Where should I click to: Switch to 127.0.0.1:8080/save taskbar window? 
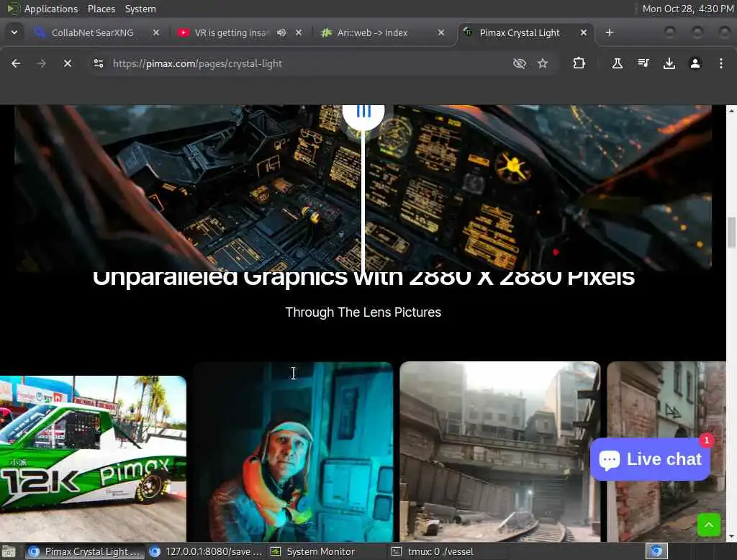point(207,551)
